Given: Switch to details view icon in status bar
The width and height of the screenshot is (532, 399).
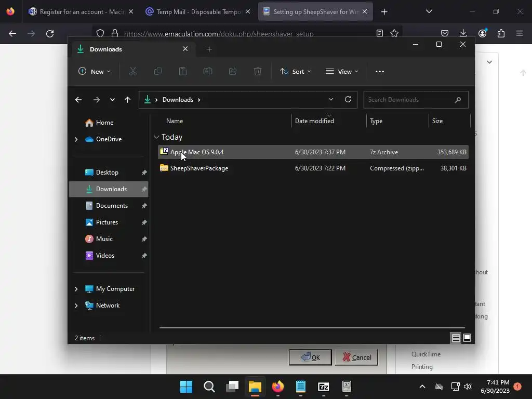Looking at the screenshot, I should click(x=456, y=338).
